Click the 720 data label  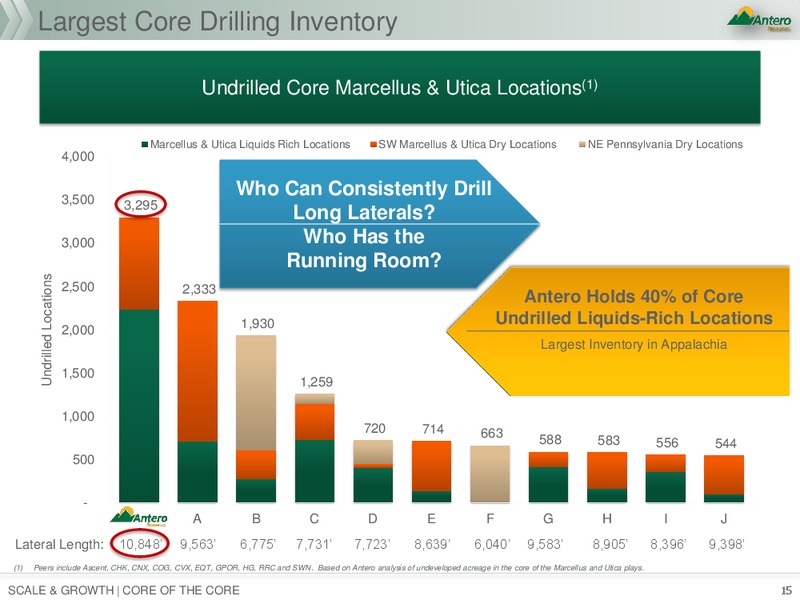pos(374,428)
